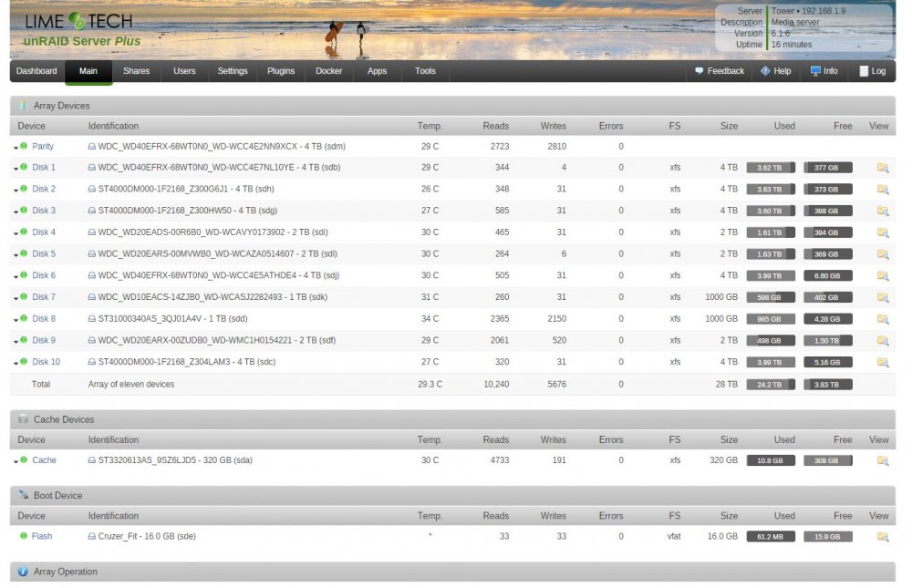Select the Main tab
The image size is (912, 588).
(88, 71)
